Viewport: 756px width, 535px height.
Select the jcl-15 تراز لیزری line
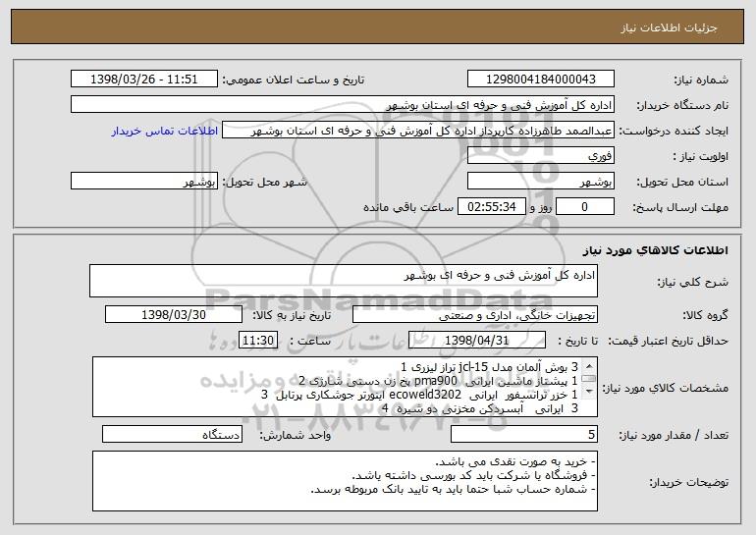point(489,367)
